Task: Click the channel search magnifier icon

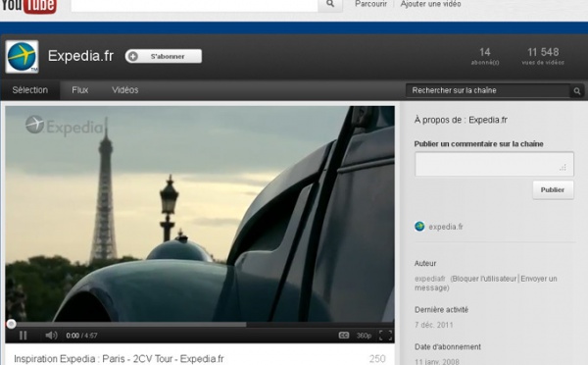Action: (577, 91)
